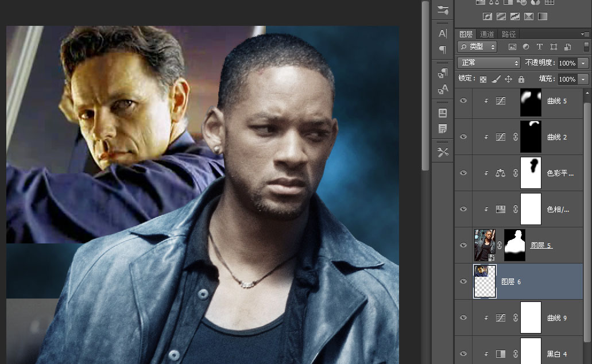
Task: Hide the 曲线 5 layer
Action: tap(463, 101)
